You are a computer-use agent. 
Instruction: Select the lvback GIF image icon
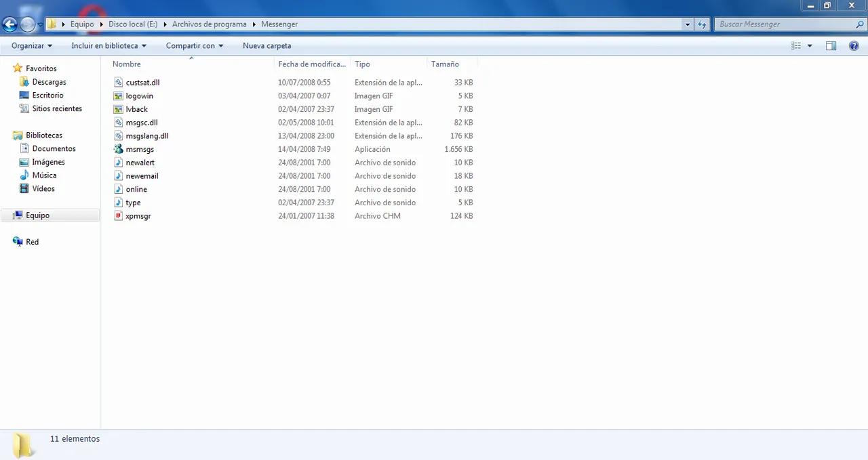(x=119, y=109)
